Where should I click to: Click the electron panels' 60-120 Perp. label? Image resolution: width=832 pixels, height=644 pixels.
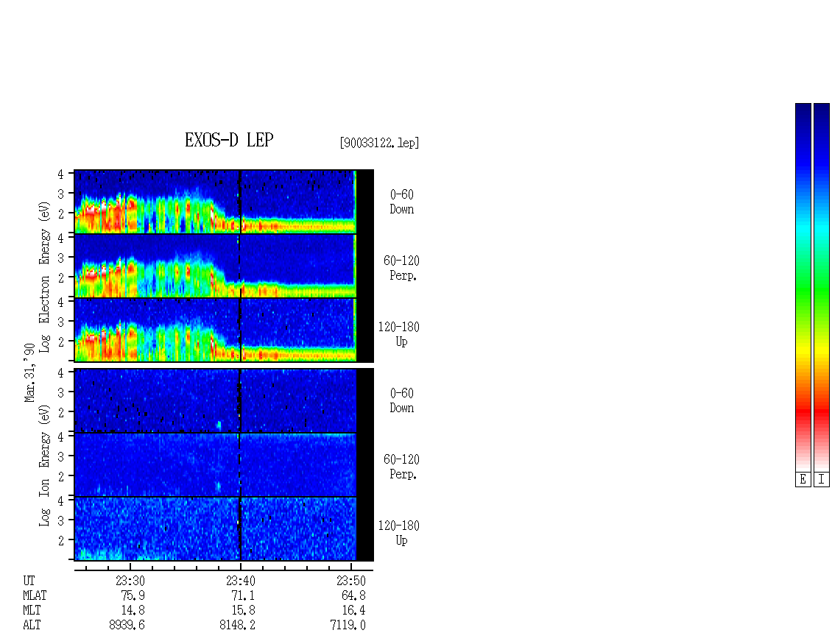pyautogui.click(x=402, y=269)
